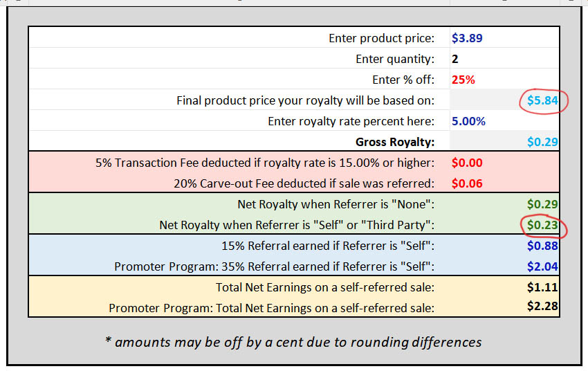588x371 pixels.
Task: Select the percent off cell showing 25%
Action: click(504, 80)
